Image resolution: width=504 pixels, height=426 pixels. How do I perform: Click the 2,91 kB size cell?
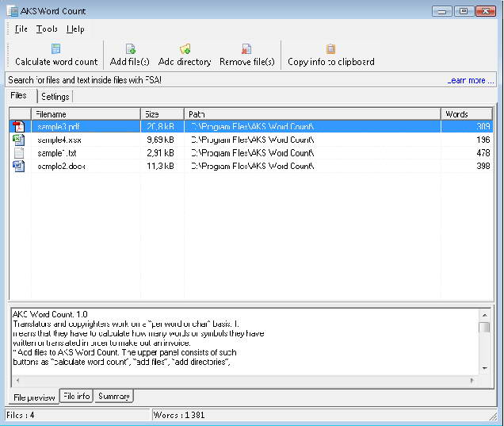[x=160, y=153]
